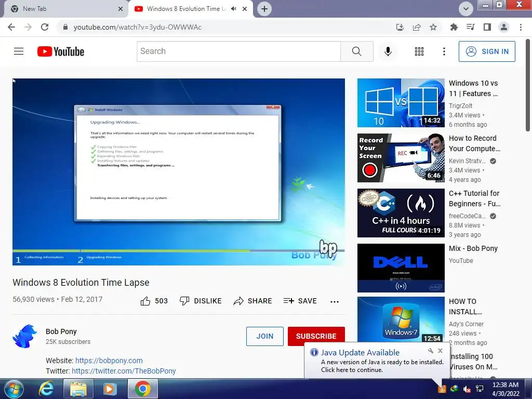Click the YouTube Search field

pos(238,51)
